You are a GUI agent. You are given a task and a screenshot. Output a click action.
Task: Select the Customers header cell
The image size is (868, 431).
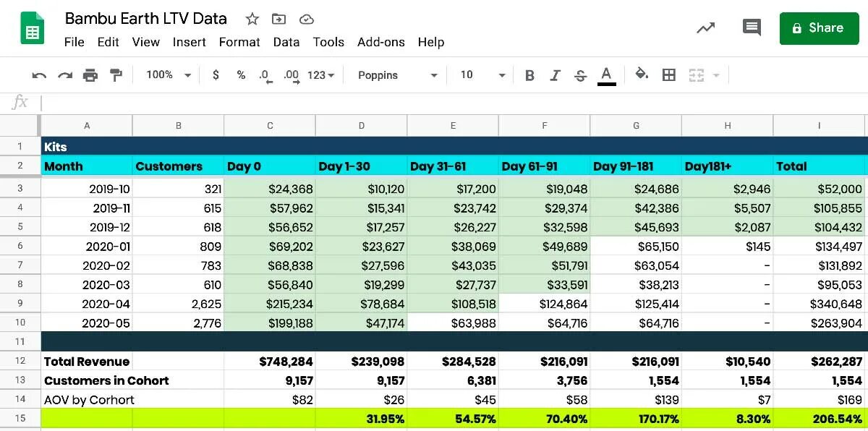[178, 166]
